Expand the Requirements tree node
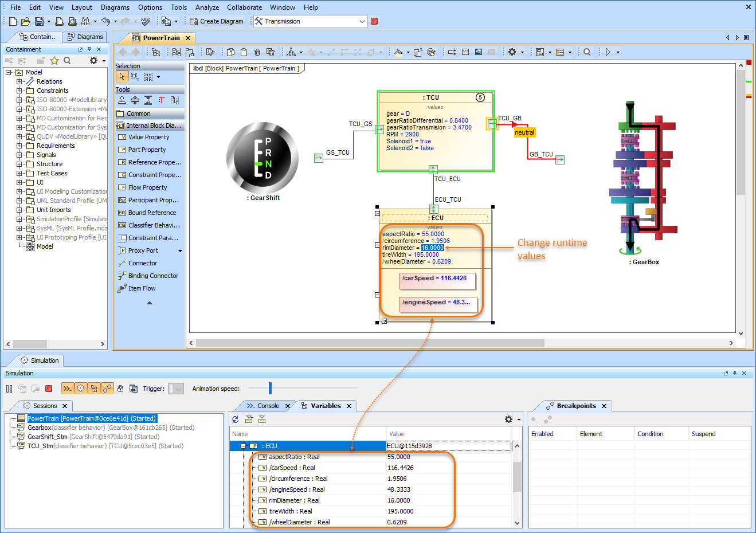 (x=19, y=146)
